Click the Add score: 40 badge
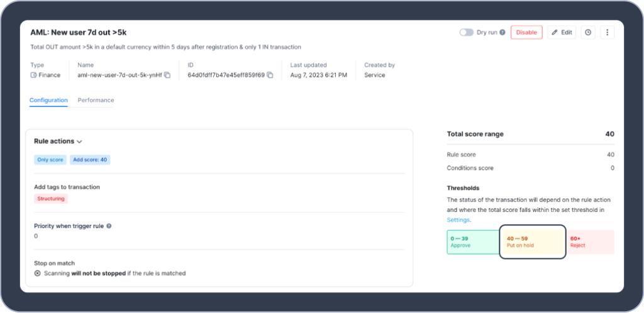The width and height of the screenshot is (644, 313). (x=90, y=160)
